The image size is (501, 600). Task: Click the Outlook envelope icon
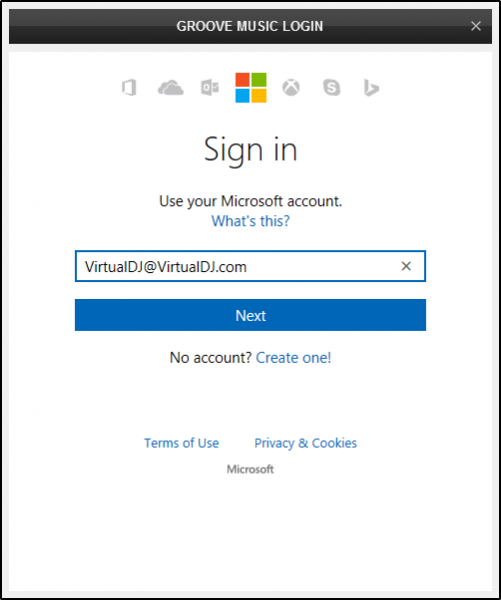pyautogui.click(x=210, y=88)
